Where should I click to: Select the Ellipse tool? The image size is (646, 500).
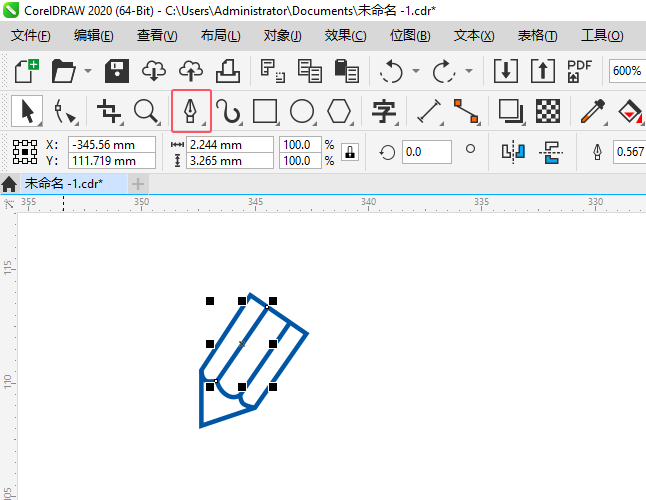(302, 111)
